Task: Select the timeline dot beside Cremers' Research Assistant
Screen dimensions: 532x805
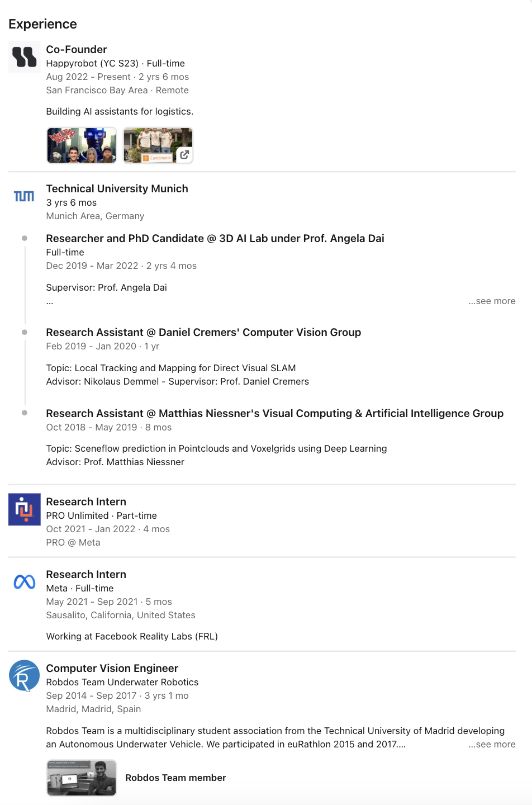Action: 25,332
